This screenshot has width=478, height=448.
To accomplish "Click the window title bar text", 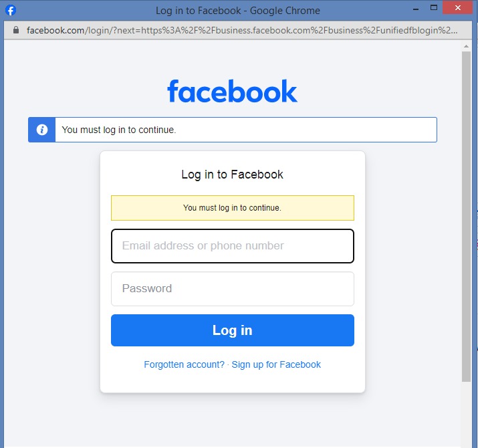I will (238, 11).
